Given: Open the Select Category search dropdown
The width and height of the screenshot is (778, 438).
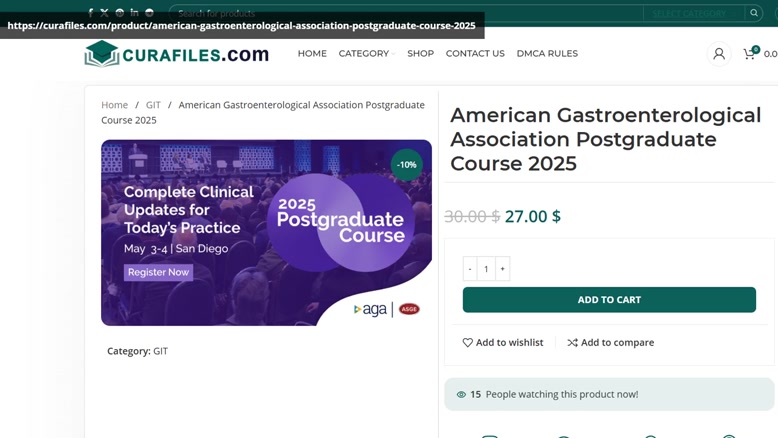Looking at the screenshot, I should click(x=690, y=13).
